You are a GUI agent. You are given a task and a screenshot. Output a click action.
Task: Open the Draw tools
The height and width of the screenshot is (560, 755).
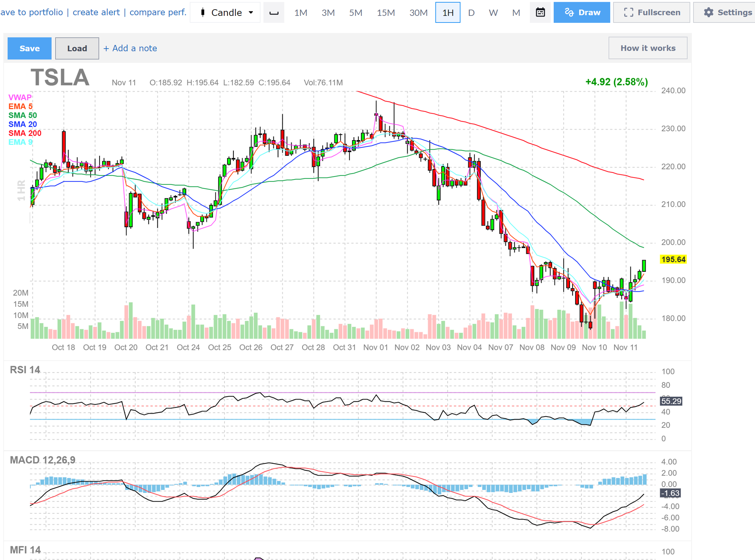coord(581,13)
